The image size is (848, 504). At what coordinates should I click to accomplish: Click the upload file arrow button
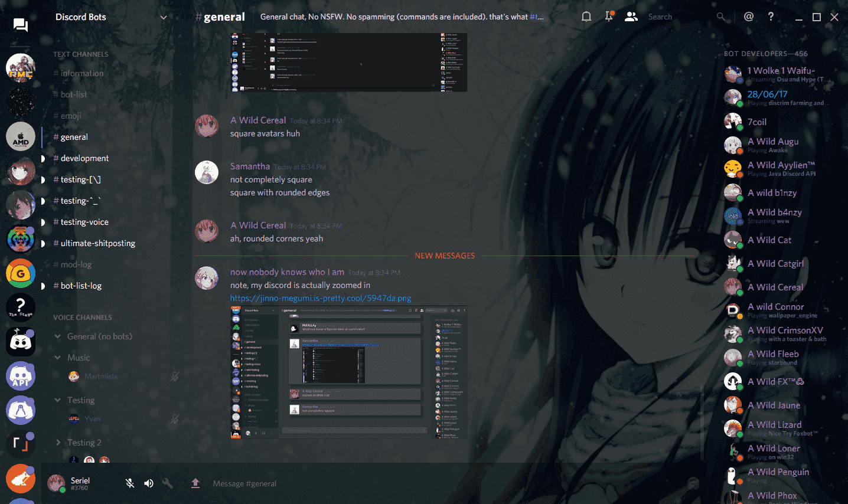tap(195, 483)
